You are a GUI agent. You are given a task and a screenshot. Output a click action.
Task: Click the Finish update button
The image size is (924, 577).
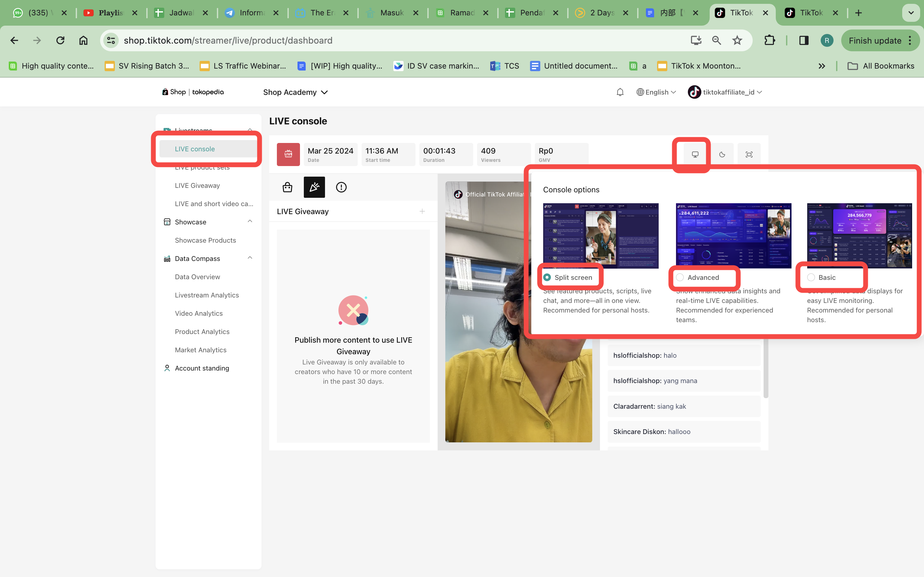click(875, 40)
